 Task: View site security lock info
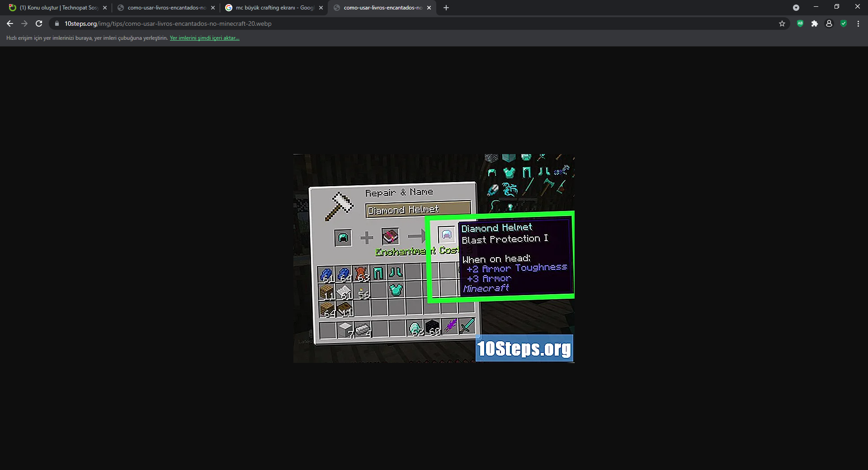57,23
